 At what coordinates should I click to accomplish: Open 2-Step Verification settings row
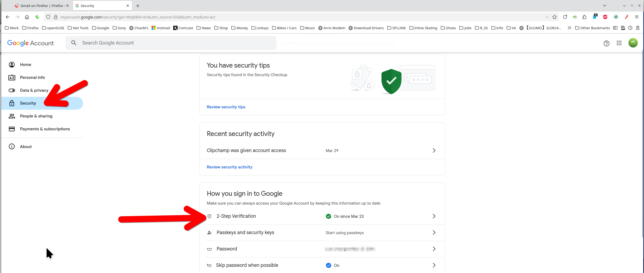point(322,216)
